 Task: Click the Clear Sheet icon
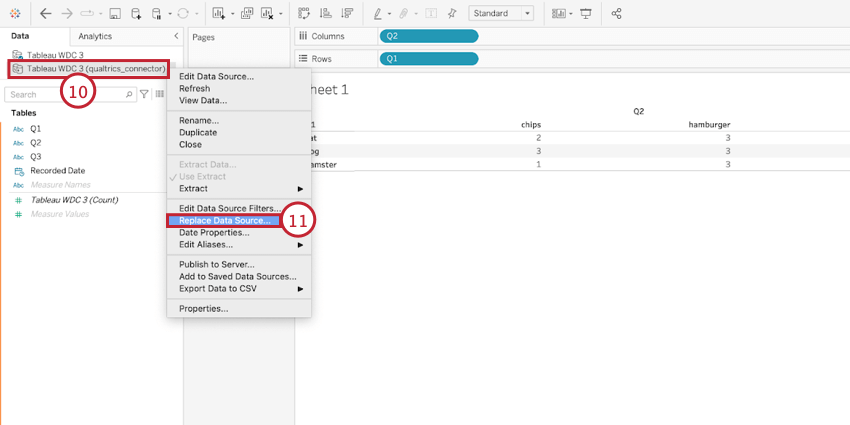[x=267, y=14]
